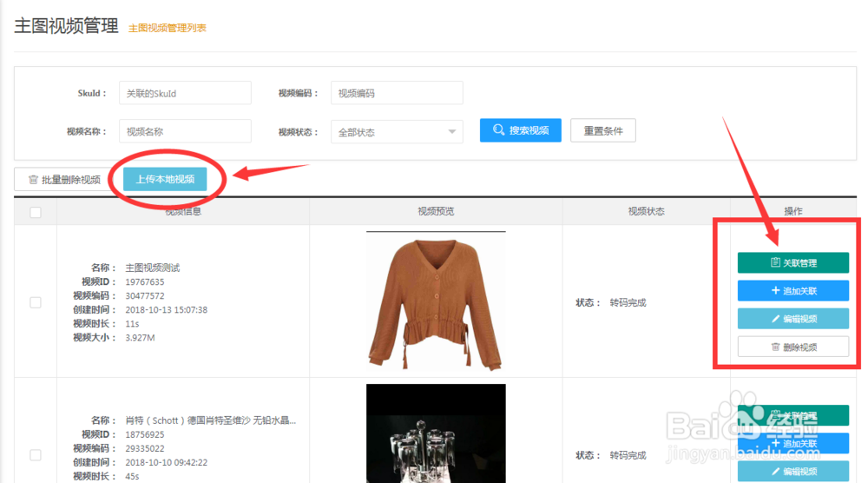
Task: Click trash icon in 批量删除视频 button
Action: pos(33,180)
